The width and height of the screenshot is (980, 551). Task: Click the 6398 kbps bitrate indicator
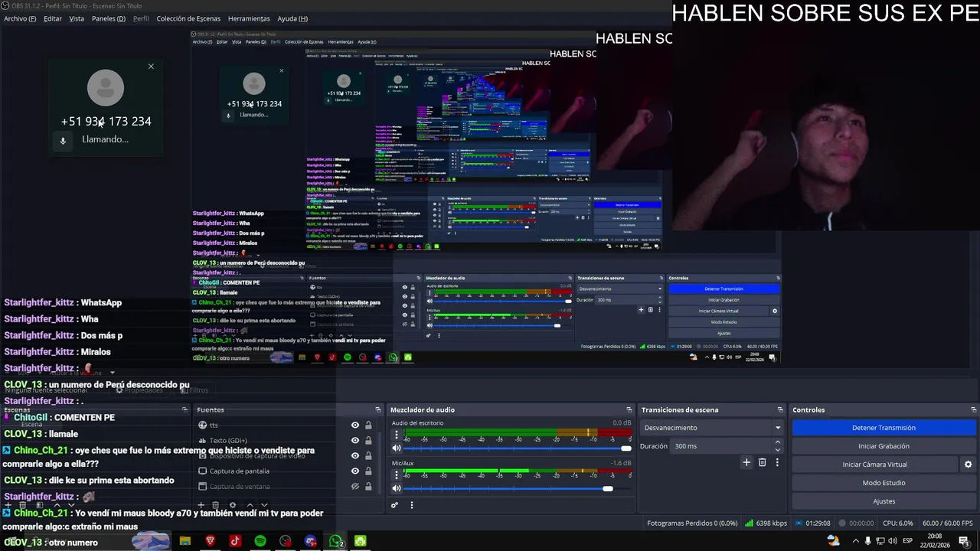pyautogui.click(x=766, y=523)
